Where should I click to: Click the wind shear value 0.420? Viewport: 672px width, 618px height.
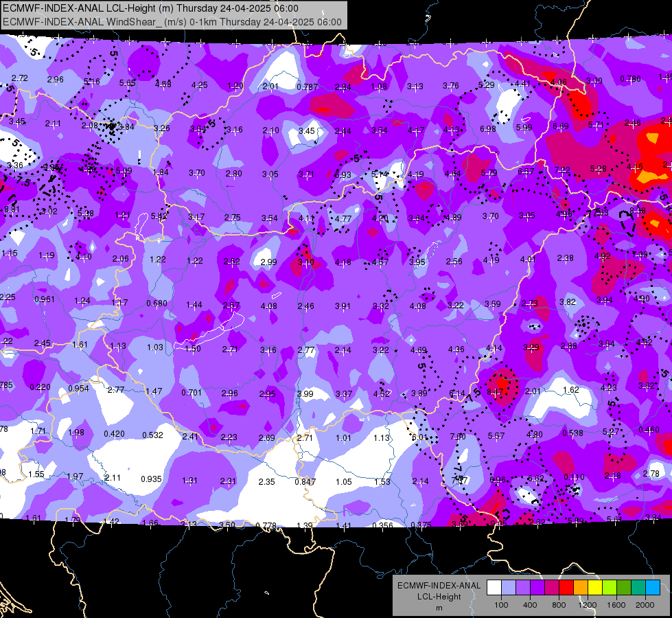tap(115, 434)
